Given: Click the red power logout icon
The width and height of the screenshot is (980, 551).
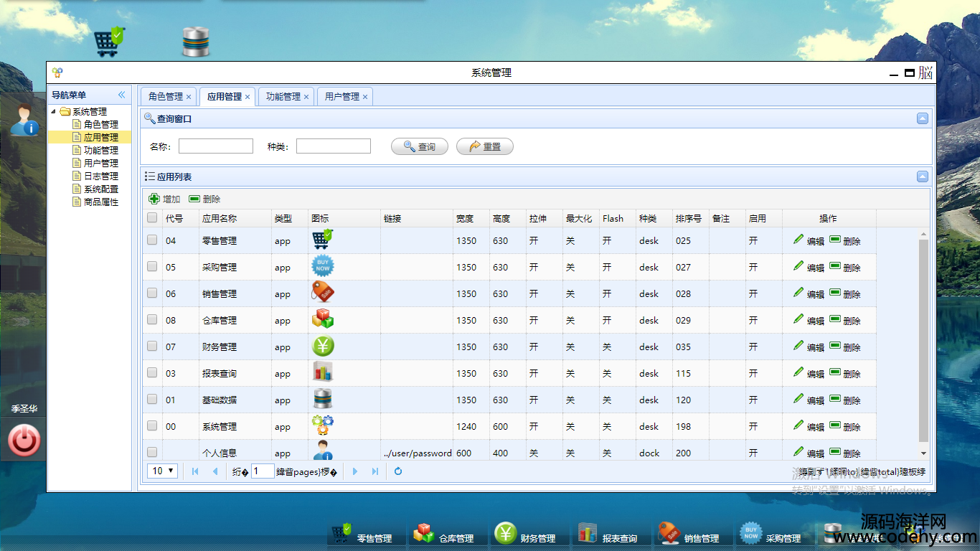Looking at the screenshot, I should tap(24, 441).
